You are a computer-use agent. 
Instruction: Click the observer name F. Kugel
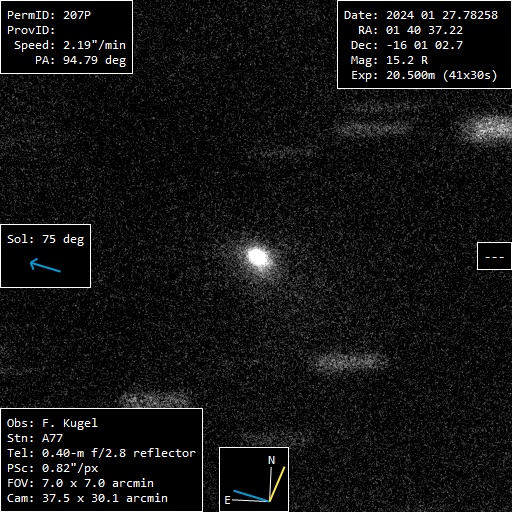(70, 423)
